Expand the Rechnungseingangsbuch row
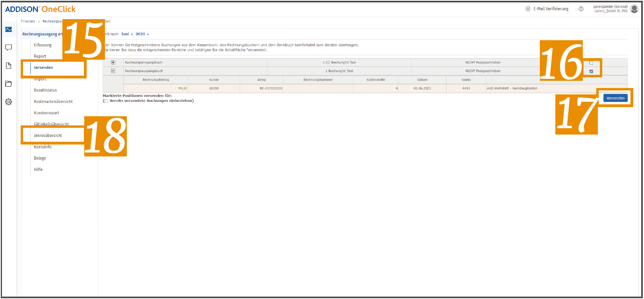The width and height of the screenshot is (644, 299). pyautogui.click(x=113, y=63)
